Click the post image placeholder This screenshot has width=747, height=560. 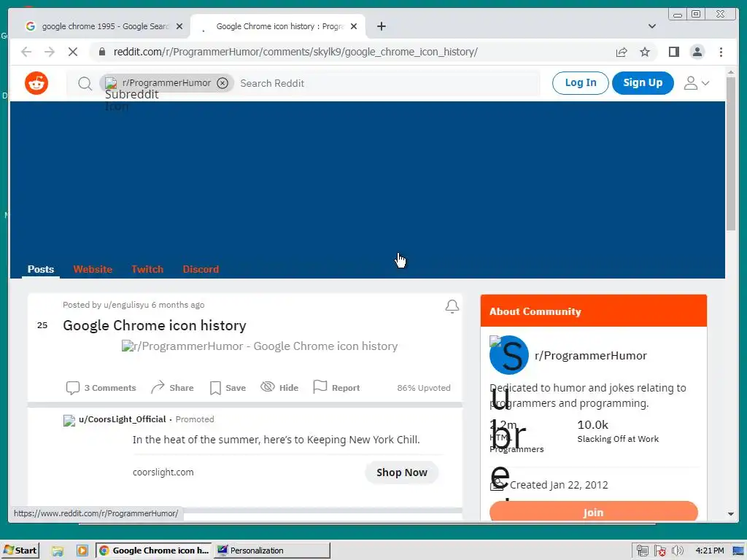coord(260,346)
